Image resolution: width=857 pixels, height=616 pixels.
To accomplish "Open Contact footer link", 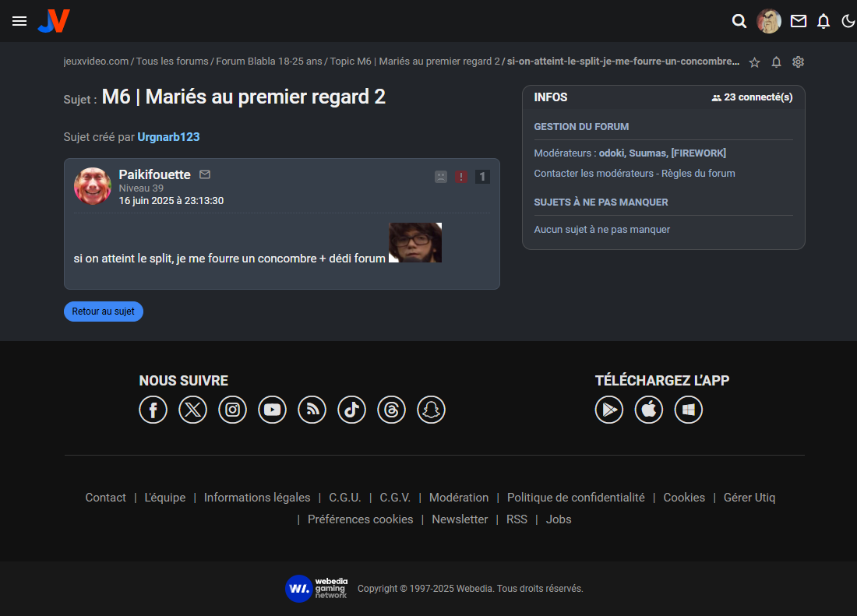I will point(105,498).
